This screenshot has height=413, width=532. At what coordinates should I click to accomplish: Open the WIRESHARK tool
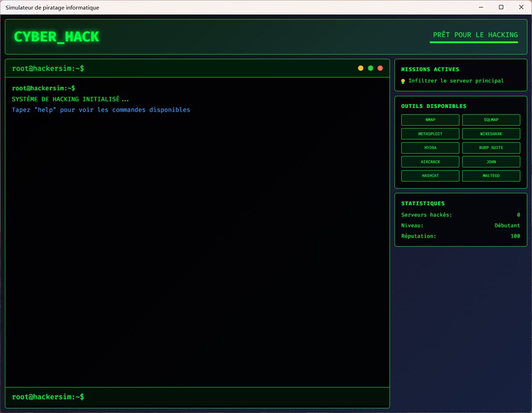(x=491, y=133)
